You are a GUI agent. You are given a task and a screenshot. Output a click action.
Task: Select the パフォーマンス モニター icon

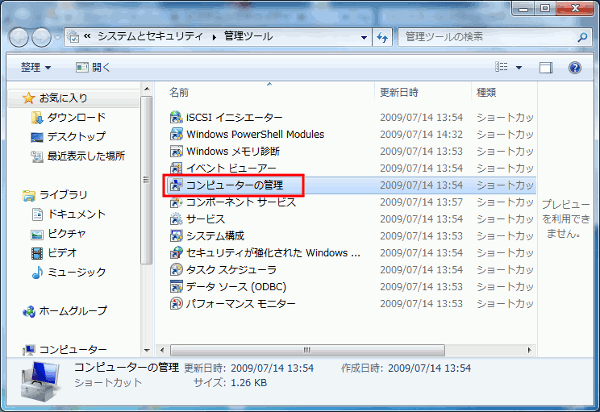[176, 303]
